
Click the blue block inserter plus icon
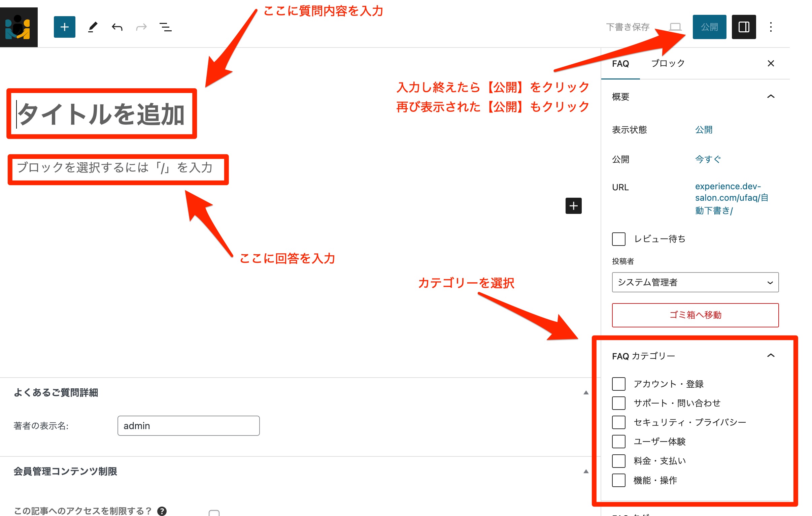(64, 27)
